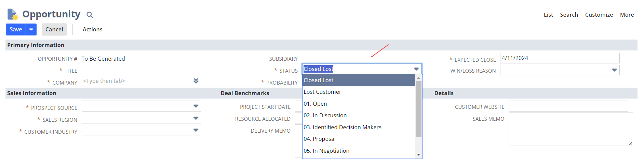
Task: Choose 03. Identified Decision Makers status
Action: (343, 127)
